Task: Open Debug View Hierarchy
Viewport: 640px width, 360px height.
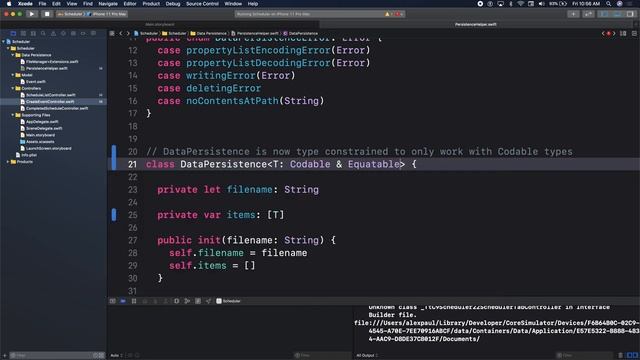Action: pos(176,301)
